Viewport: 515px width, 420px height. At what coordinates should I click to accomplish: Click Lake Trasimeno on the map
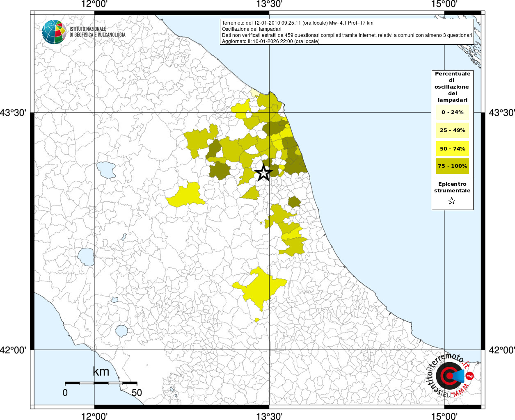(x=106, y=170)
